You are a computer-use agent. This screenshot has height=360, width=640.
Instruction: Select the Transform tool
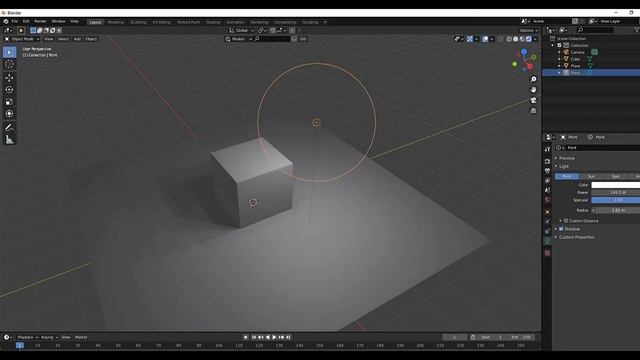pyautogui.click(x=9, y=113)
